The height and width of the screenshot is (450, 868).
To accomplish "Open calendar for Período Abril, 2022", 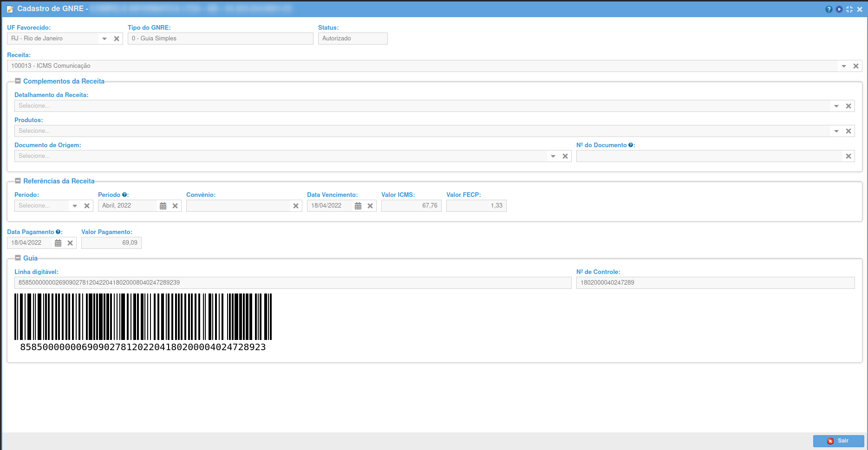I will click(x=163, y=206).
